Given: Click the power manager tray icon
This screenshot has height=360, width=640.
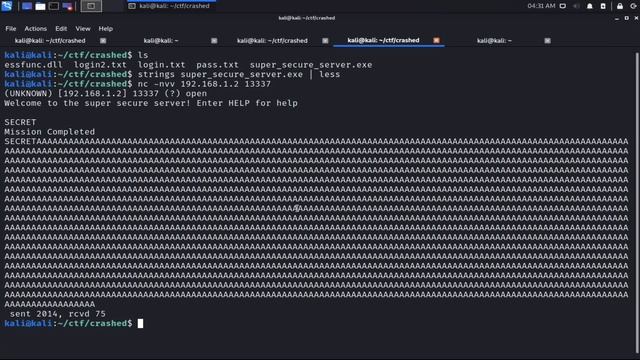Looking at the screenshot, I should coord(603,6).
